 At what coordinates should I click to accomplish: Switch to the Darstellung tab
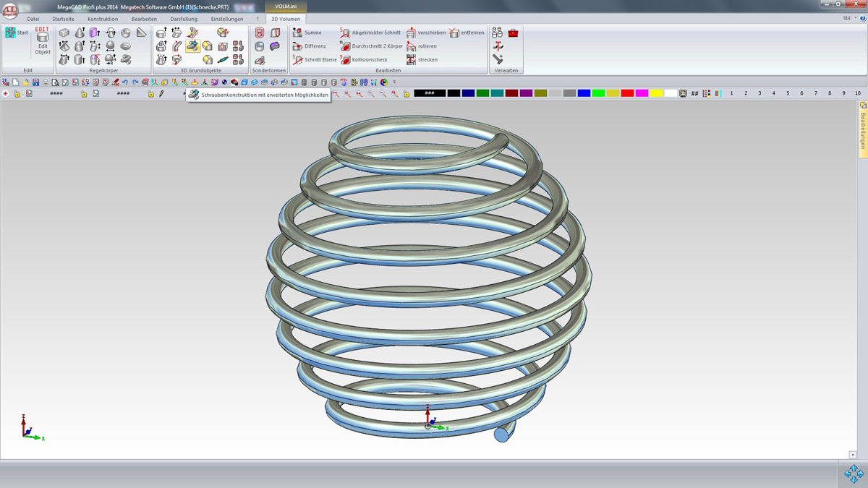coord(184,19)
